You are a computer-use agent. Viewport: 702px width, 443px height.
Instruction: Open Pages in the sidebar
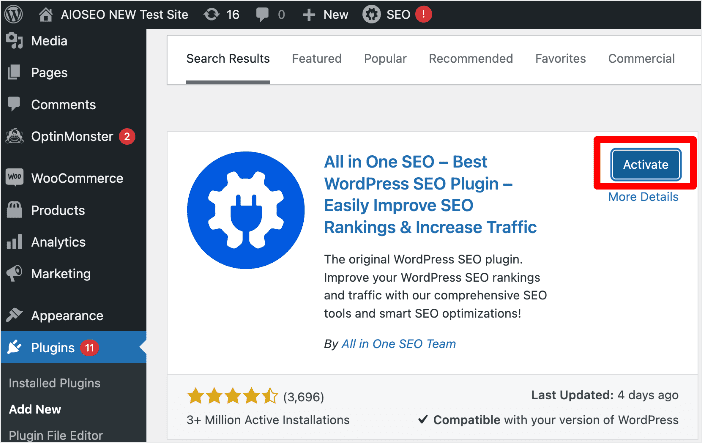click(49, 73)
